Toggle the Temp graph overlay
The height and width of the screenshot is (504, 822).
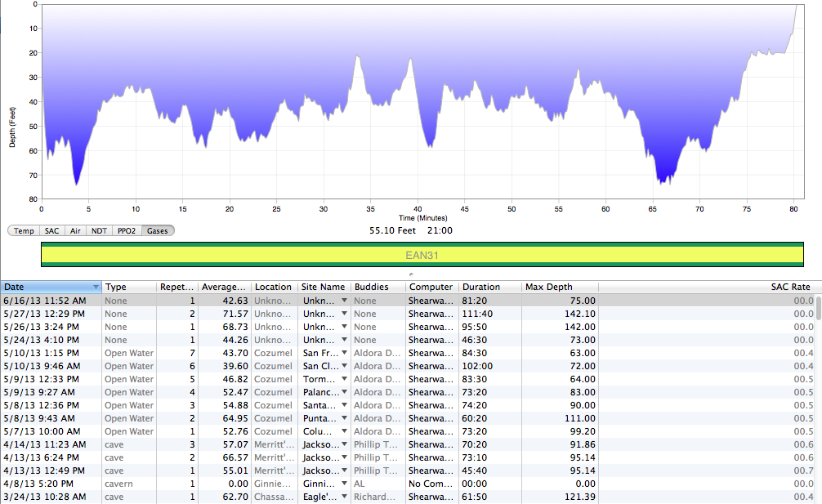coord(24,231)
